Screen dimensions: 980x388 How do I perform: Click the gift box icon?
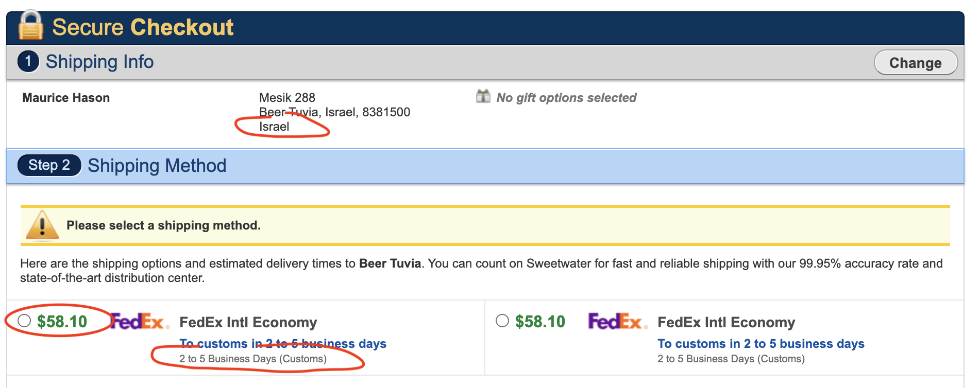[483, 96]
